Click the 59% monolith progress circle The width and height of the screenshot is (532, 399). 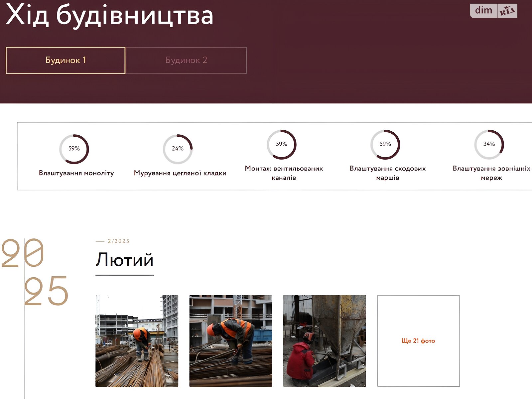74,149
